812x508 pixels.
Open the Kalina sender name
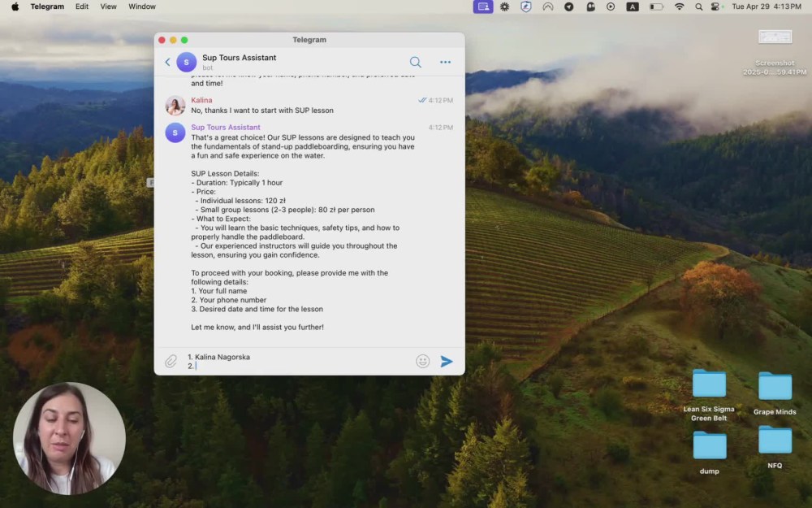(x=201, y=100)
